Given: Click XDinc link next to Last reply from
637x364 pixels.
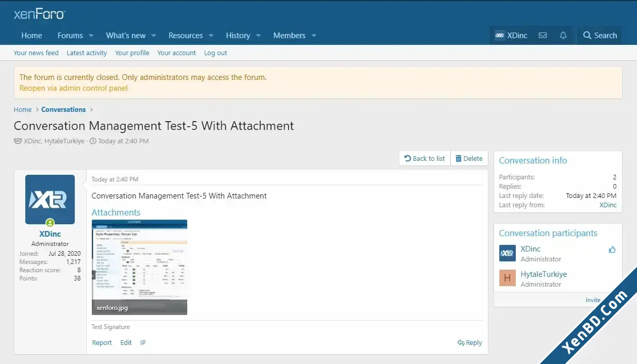Looking at the screenshot, I should pyautogui.click(x=608, y=205).
